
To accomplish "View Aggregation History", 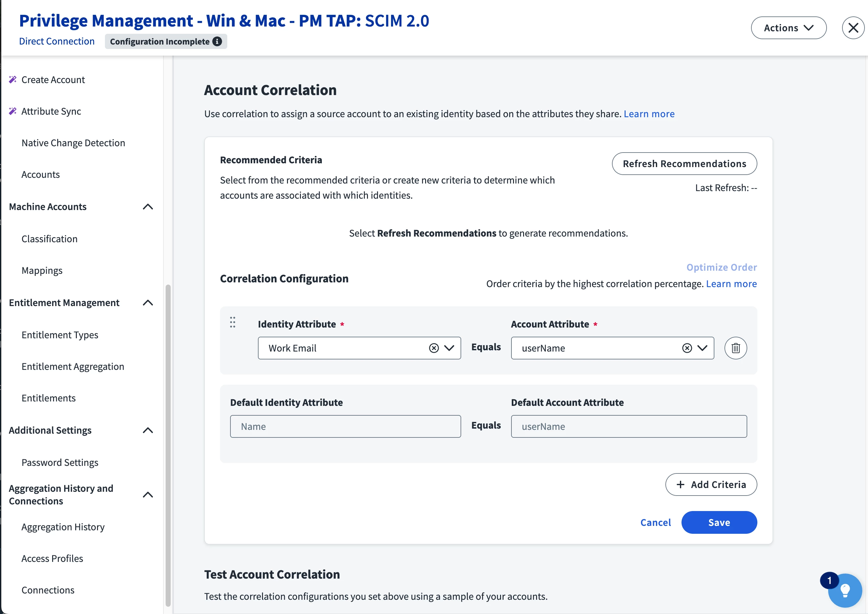I will click(63, 527).
